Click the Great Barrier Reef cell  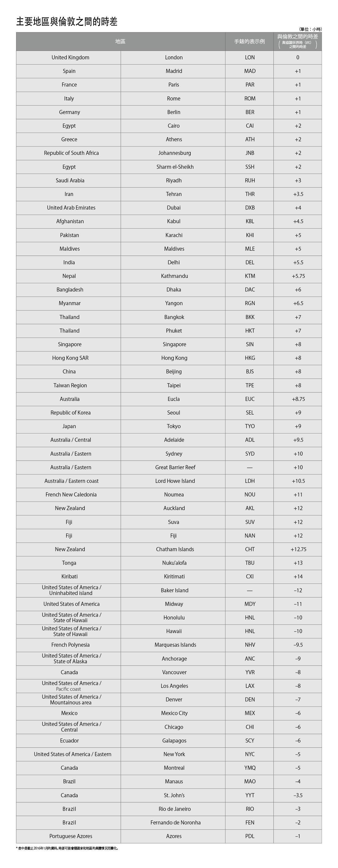(x=175, y=467)
